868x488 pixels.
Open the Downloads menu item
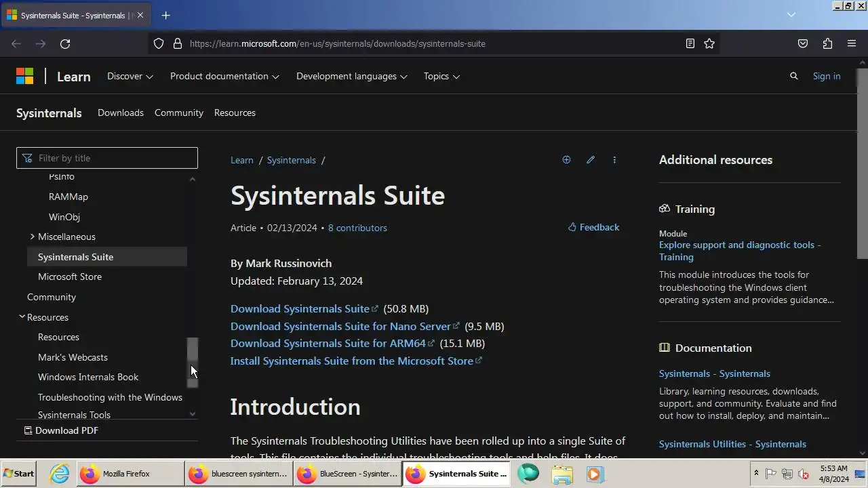(121, 113)
